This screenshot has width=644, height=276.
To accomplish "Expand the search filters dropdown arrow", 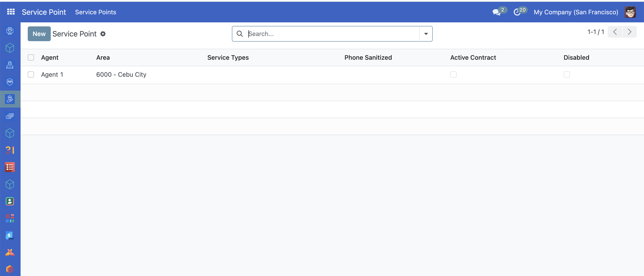I will click(426, 34).
